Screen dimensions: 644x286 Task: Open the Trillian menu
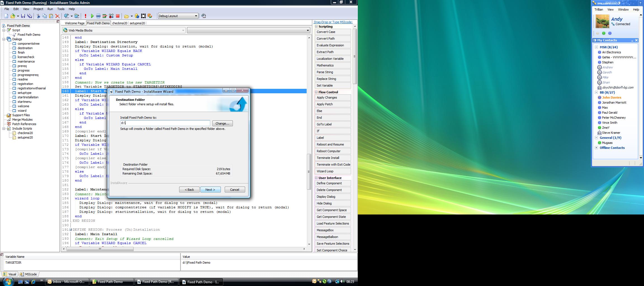tap(599, 9)
